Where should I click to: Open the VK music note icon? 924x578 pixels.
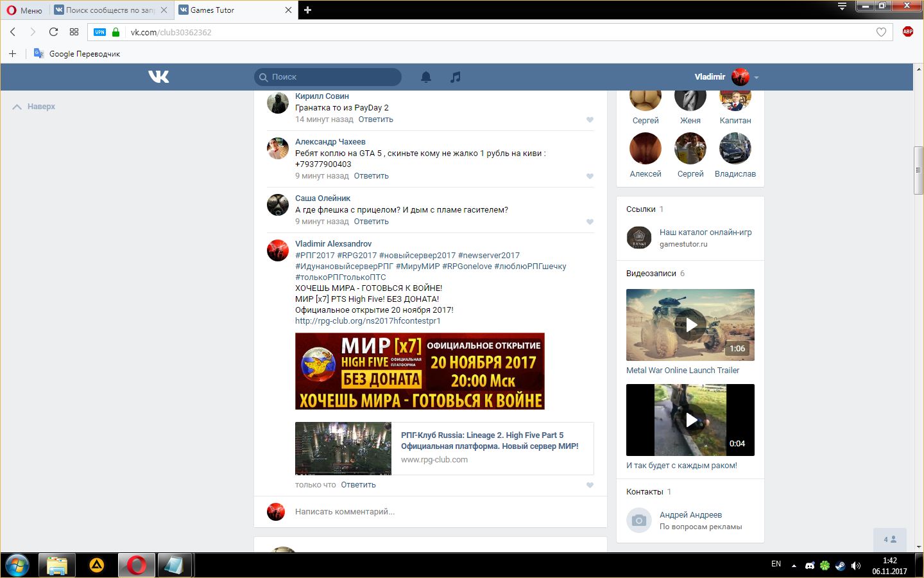[455, 77]
